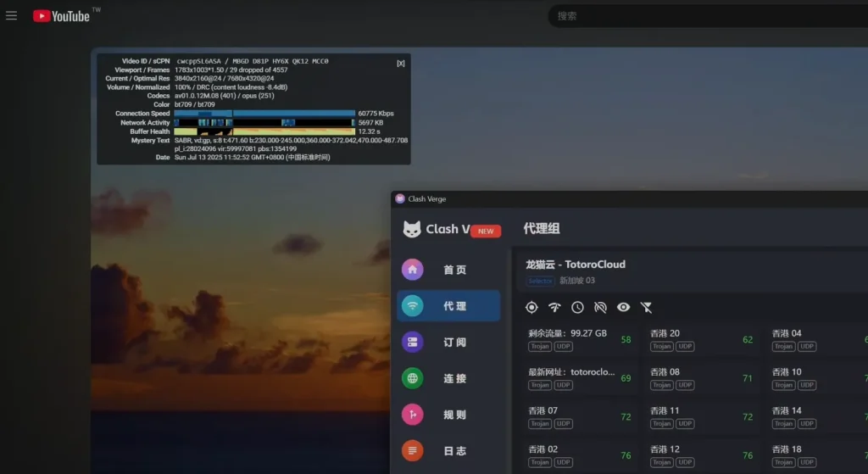Focus the YouTube search field
Viewport: 868px width, 474px height.
(708, 16)
